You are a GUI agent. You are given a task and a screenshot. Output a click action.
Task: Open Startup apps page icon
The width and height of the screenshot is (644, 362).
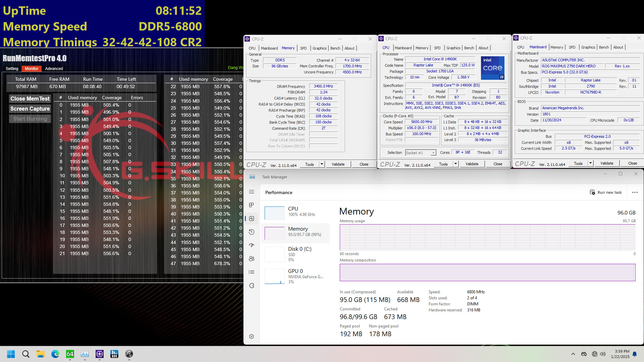[x=252, y=245]
